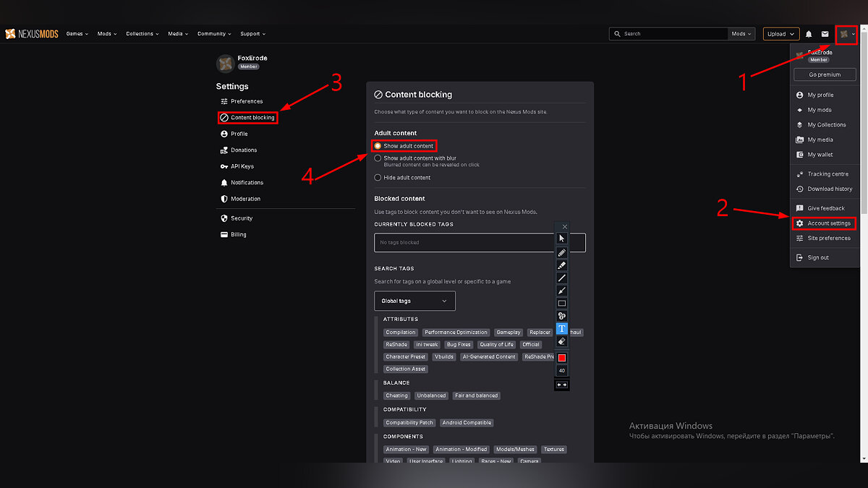Open API Keys settings page

tap(242, 166)
